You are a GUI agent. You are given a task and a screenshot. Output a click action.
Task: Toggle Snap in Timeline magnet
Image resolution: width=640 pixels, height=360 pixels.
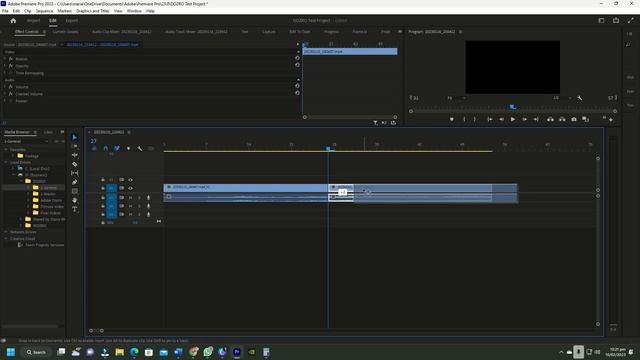pos(106,148)
